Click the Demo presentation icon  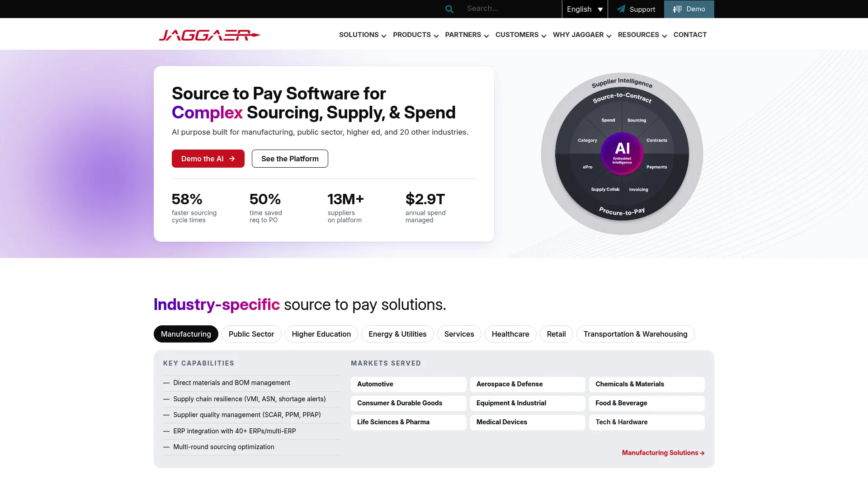tap(677, 9)
